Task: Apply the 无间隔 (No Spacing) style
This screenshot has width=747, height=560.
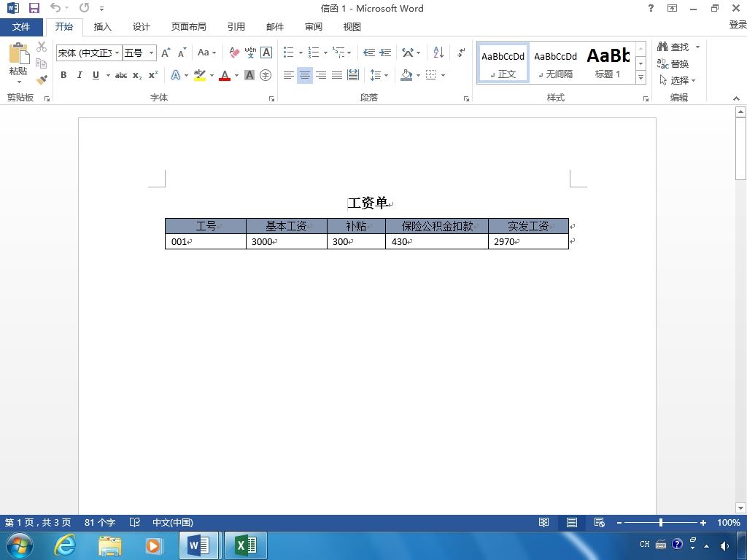Action: [x=555, y=63]
